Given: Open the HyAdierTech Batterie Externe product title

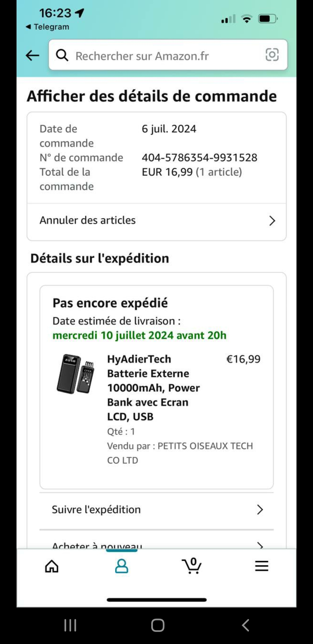Looking at the screenshot, I should pyautogui.click(x=154, y=388).
